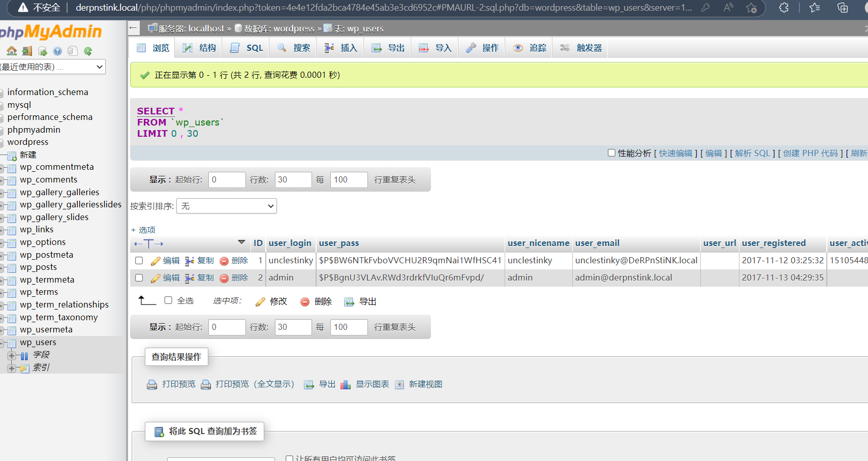Check the admin row checkbox
The height and width of the screenshot is (461, 868).
[139, 278]
